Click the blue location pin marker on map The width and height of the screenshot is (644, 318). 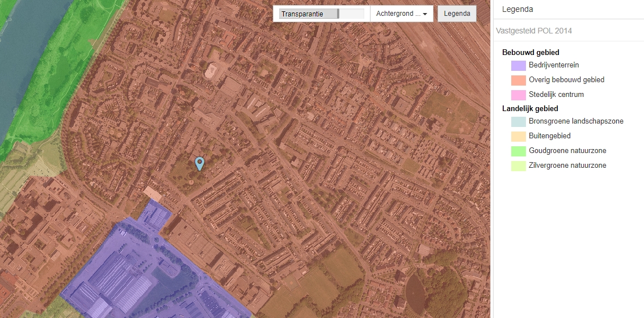pos(199,163)
